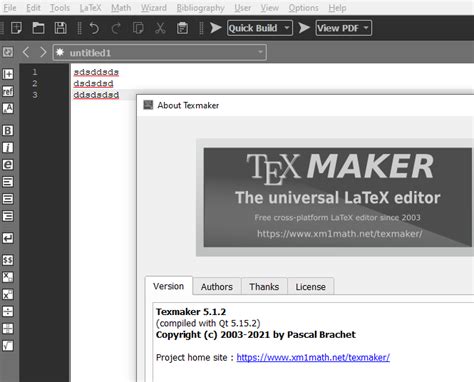This screenshot has height=382, width=474.
Task: Insert a sectioning command from the sidebar
Action: click(x=8, y=74)
